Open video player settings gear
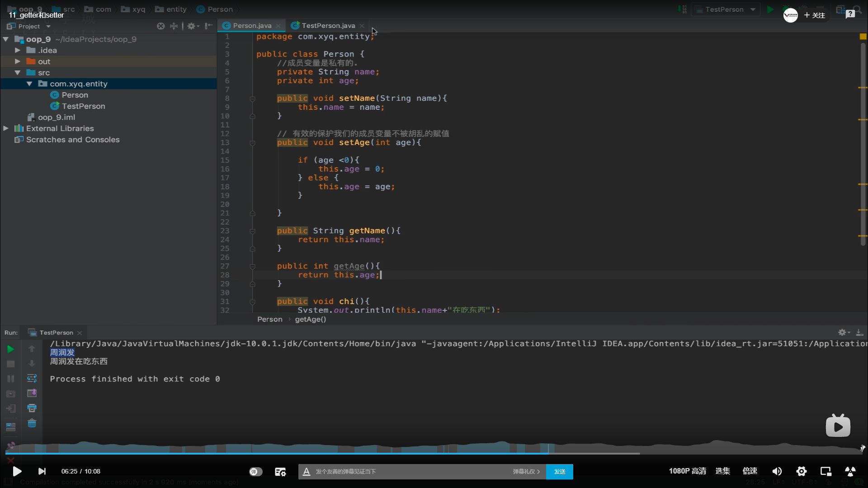868x488 pixels. click(802, 471)
